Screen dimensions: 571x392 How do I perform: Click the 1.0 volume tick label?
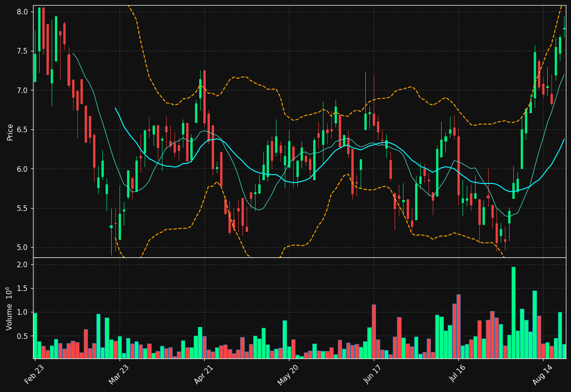23,312
